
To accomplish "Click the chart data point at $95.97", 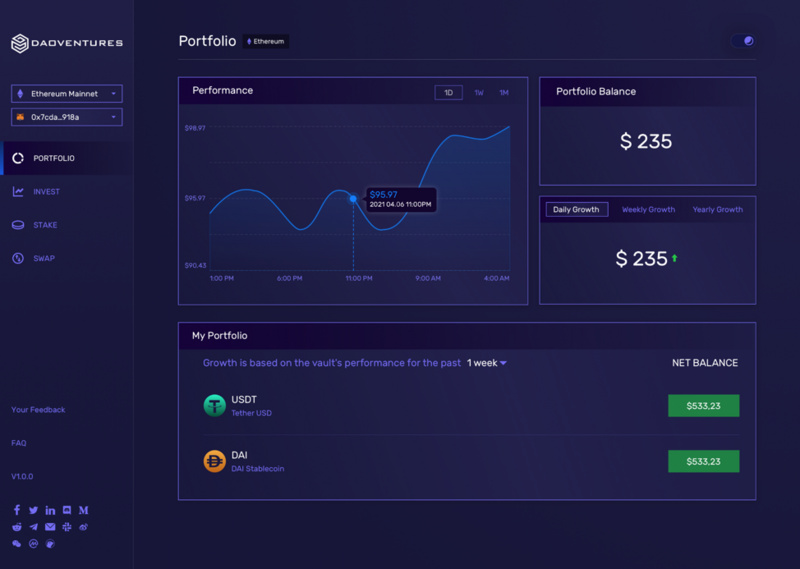I will tap(353, 199).
